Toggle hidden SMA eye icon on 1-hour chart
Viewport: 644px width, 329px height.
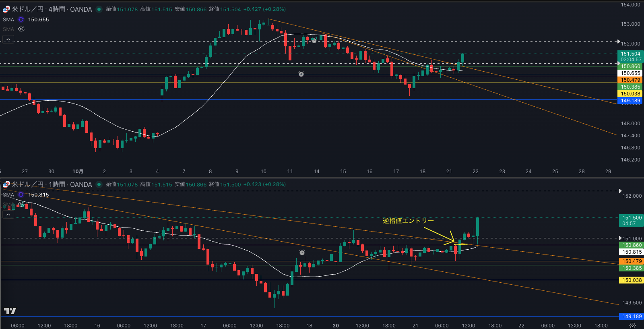21,204
